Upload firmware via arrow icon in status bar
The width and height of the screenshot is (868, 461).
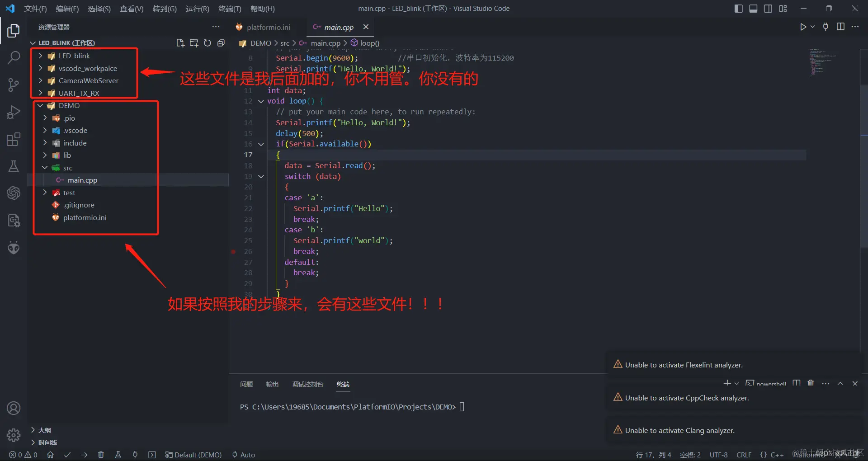(x=84, y=455)
